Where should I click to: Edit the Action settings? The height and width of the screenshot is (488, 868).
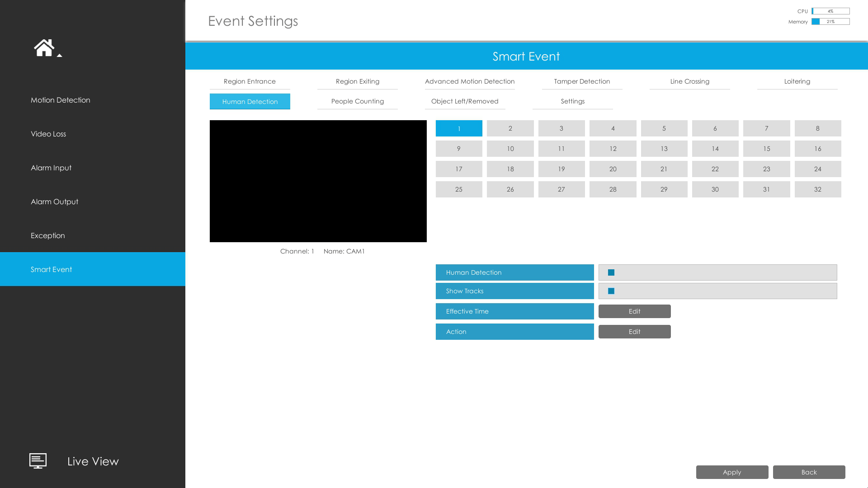[634, 331]
